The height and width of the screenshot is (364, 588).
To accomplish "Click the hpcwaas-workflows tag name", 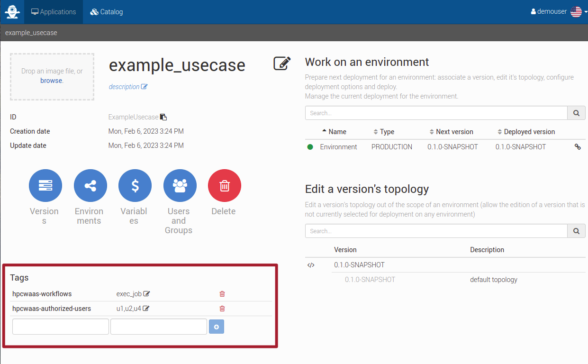I will [x=42, y=294].
